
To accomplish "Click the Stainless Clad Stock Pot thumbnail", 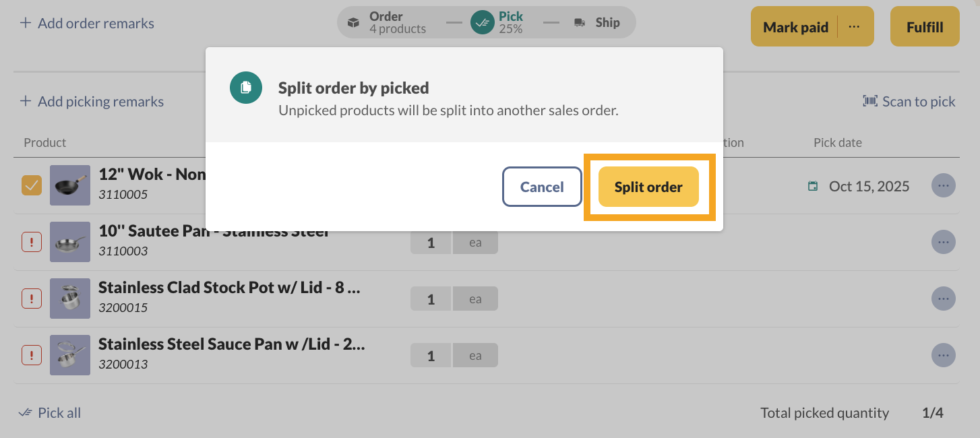I will pos(70,299).
